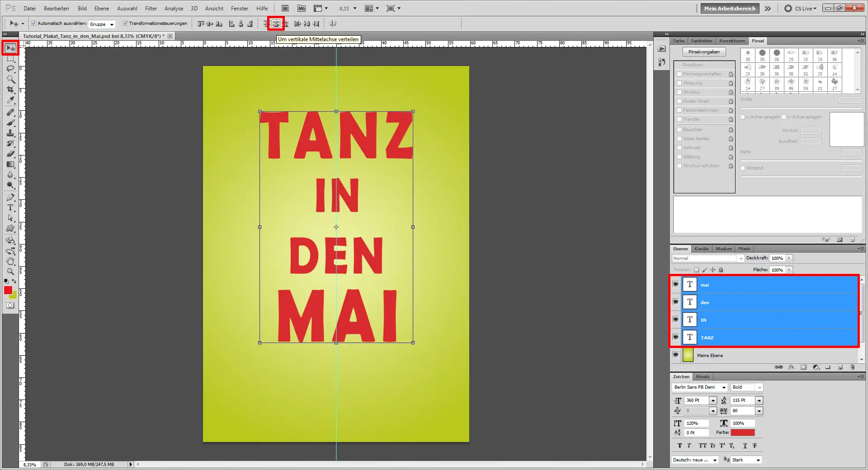Image resolution: width=868 pixels, height=470 pixels.
Task: Hide the TANZ text layer
Action: coord(675,337)
